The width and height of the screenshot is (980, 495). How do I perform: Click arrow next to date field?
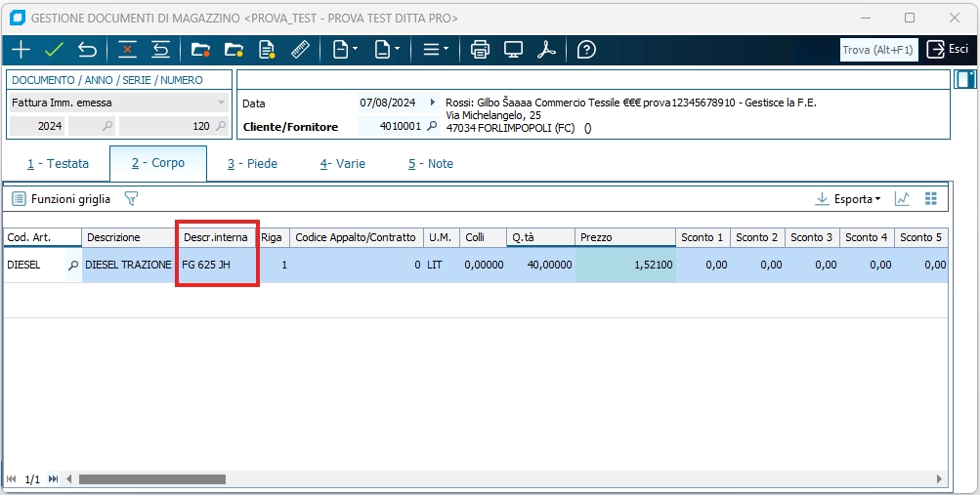432,103
